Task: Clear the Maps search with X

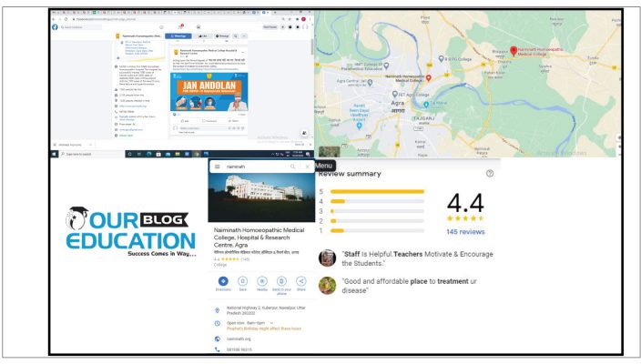Action: coord(308,167)
